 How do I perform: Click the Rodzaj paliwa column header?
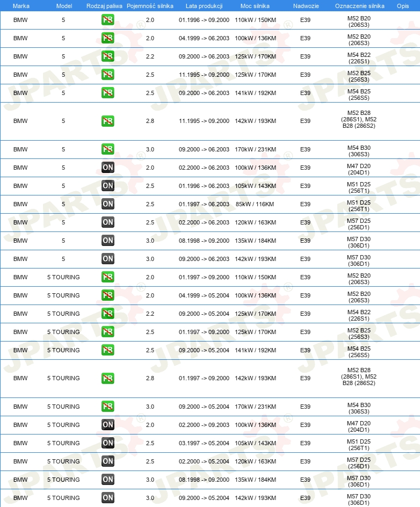pos(104,6)
